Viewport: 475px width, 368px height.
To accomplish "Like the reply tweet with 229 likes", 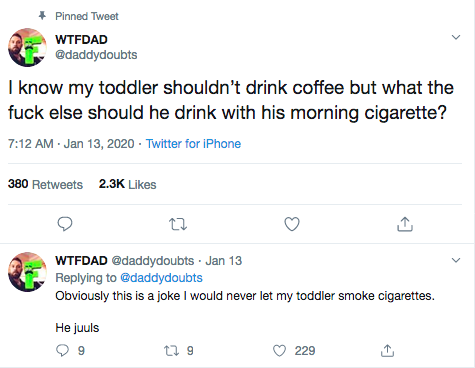I will click(279, 351).
